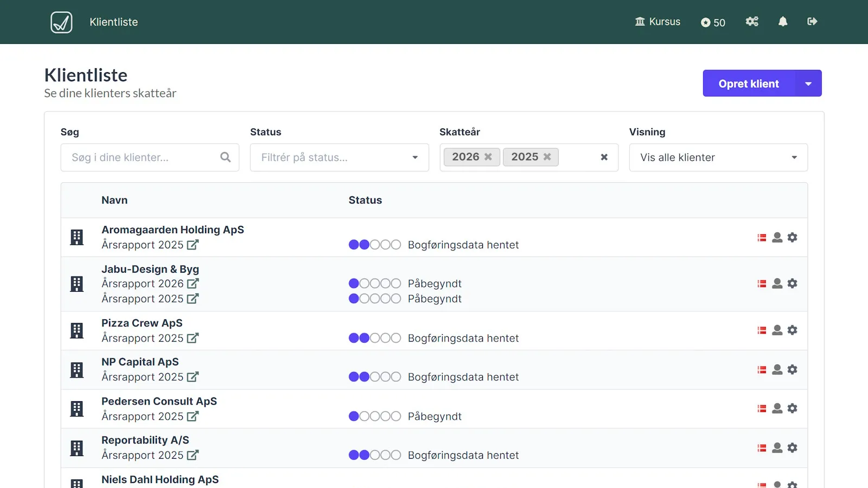The image size is (868, 488).
Task: Select the Pizza Crew ApS client name
Action: click(142, 323)
